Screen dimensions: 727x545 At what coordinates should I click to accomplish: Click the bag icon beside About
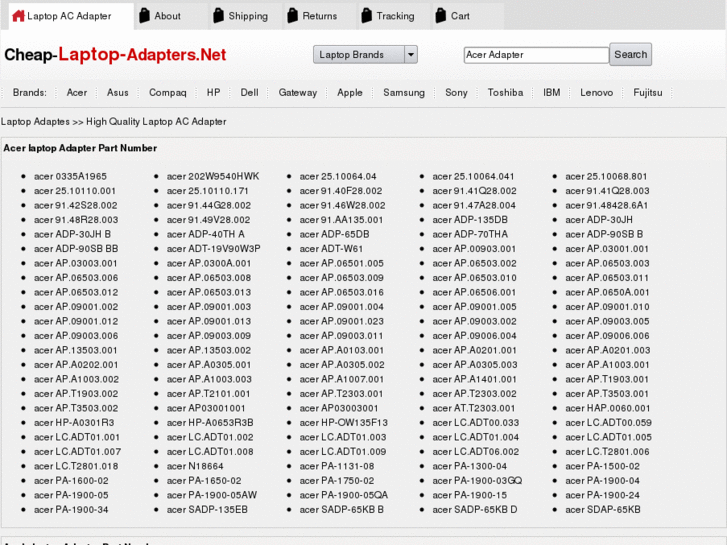(x=145, y=16)
